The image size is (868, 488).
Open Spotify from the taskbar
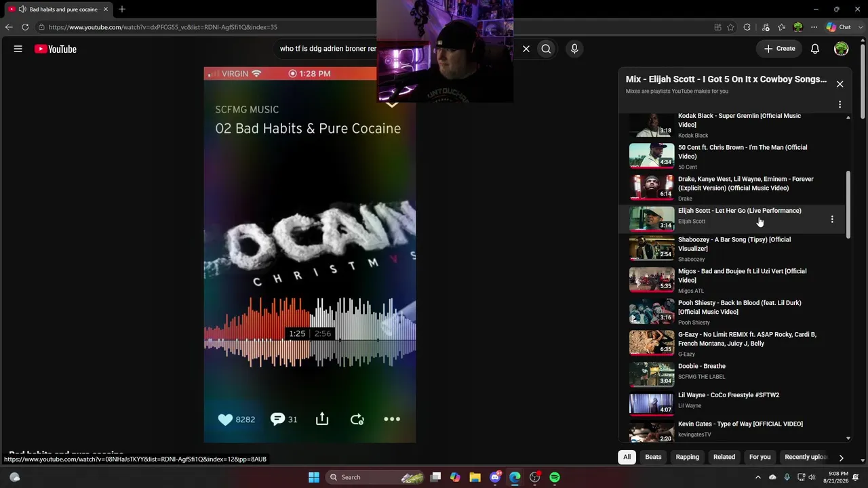pyautogui.click(x=555, y=477)
